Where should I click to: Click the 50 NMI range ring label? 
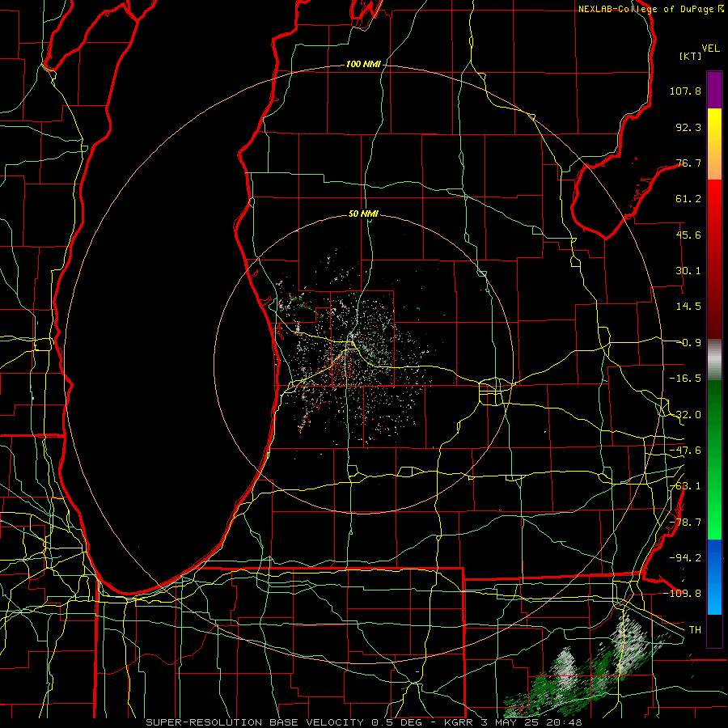pos(363,214)
